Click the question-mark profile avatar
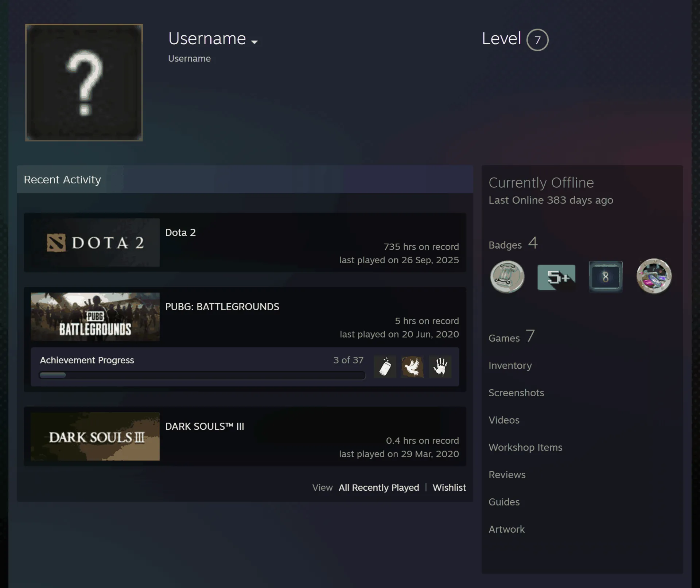The height and width of the screenshot is (588, 700). [84, 83]
